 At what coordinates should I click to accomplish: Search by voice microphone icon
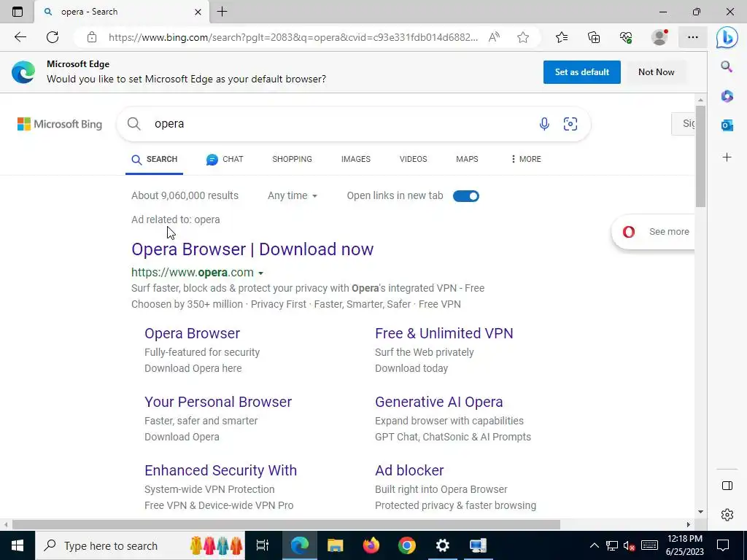click(544, 124)
